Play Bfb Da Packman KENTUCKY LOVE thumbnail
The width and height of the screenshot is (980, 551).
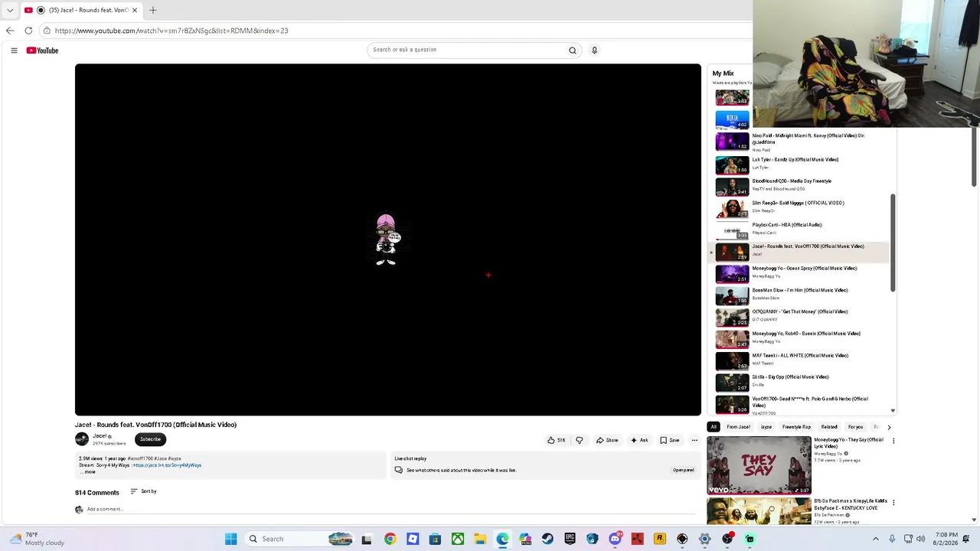[759, 510]
